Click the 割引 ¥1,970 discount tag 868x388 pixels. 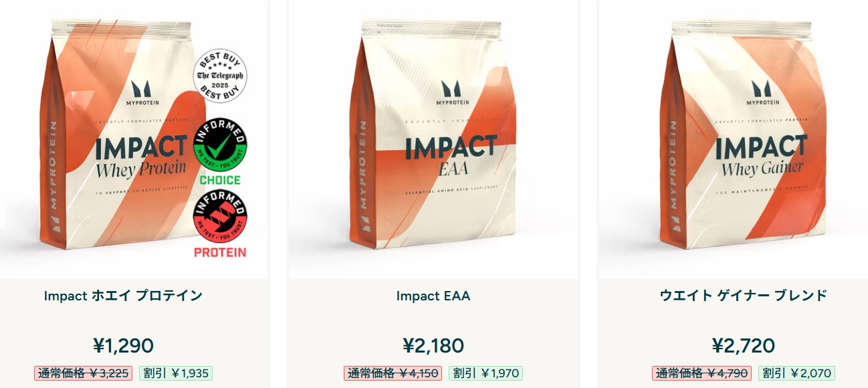(x=485, y=373)
